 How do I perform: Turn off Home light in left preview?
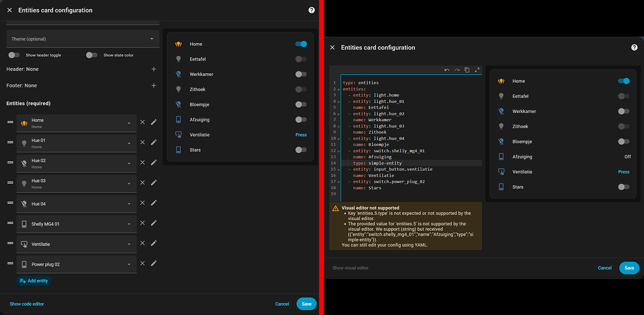(x=301, y=44)
